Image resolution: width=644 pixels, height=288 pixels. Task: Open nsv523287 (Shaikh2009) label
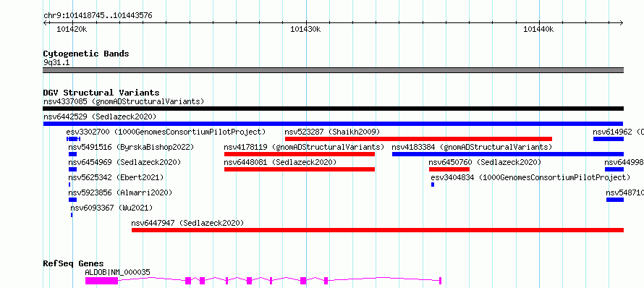tap(332, 132)
